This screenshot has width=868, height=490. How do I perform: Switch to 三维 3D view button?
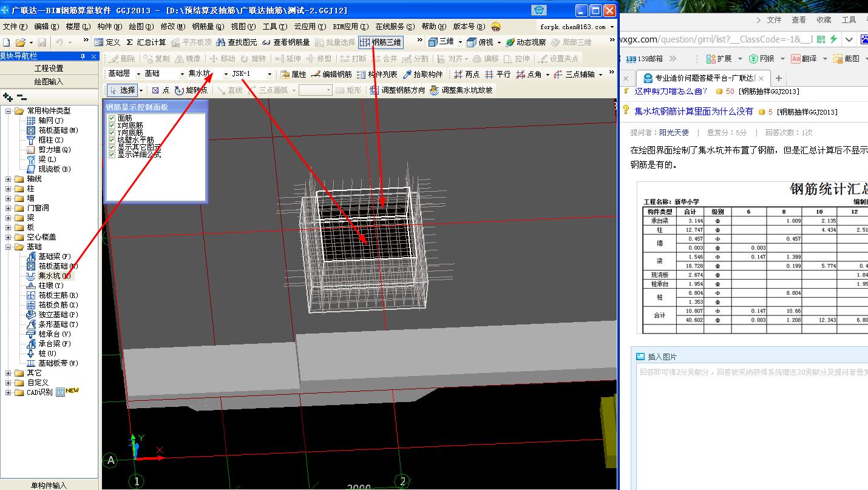click(x=441, y=42)
